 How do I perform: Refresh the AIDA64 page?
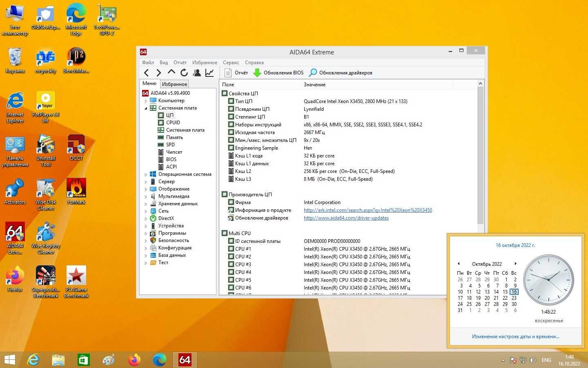(184, 73)
